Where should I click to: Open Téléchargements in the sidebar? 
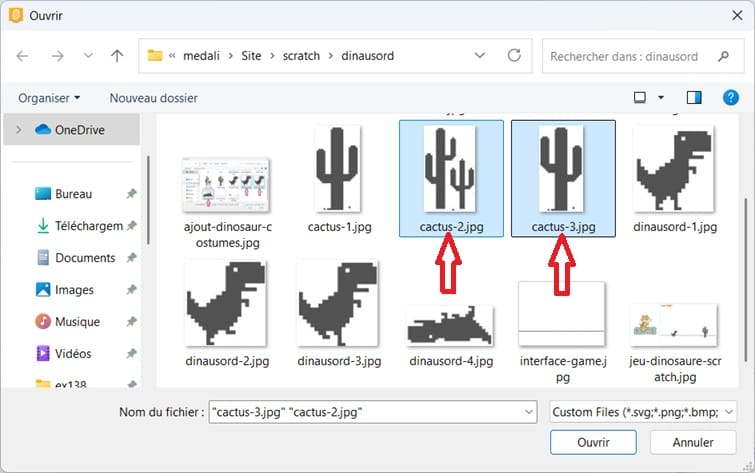[x=79, y=226]
